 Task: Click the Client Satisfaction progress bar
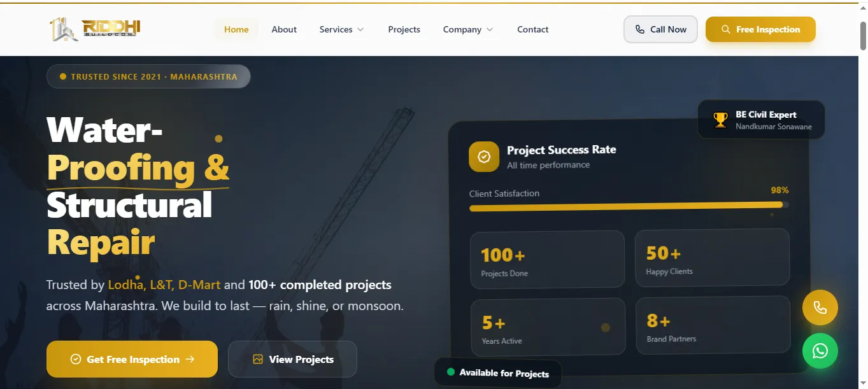coord(629,205)
